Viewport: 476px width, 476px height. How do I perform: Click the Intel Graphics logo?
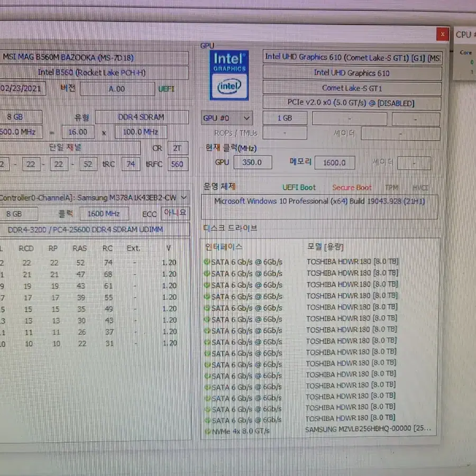[x=229, y=75]
